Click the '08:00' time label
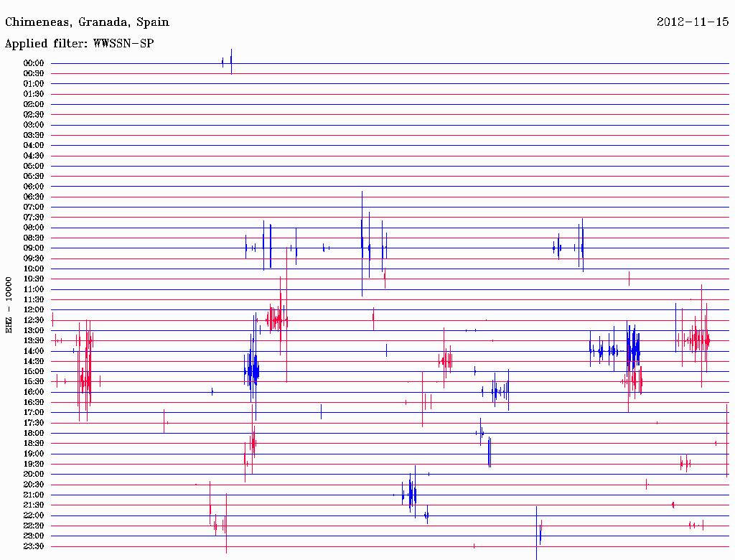 point(34,228)
